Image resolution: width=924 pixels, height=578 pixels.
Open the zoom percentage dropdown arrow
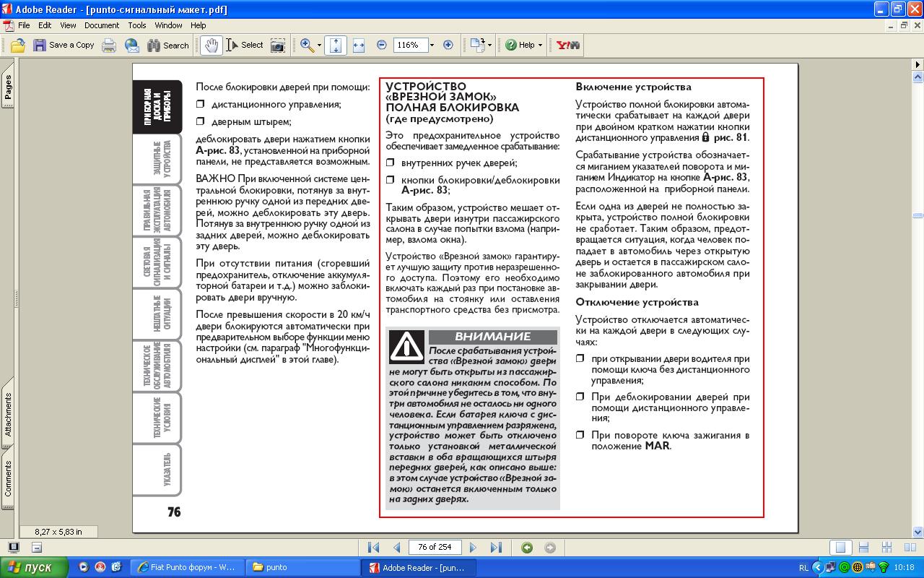[432, 45]
